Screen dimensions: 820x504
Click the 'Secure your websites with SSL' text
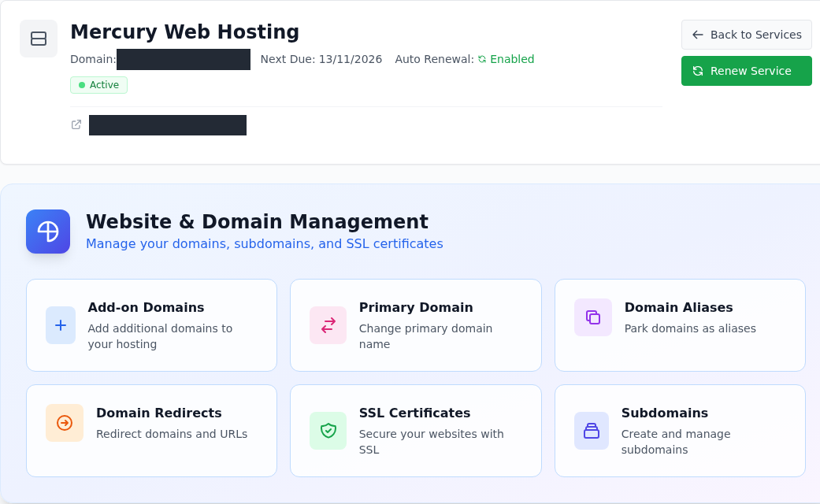(x=432, y=442)
